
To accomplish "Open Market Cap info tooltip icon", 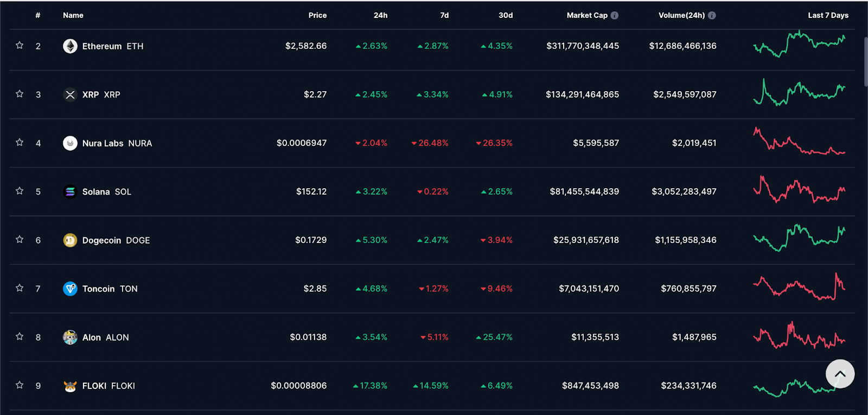I will pyautogui.click(x=615, y=15).
